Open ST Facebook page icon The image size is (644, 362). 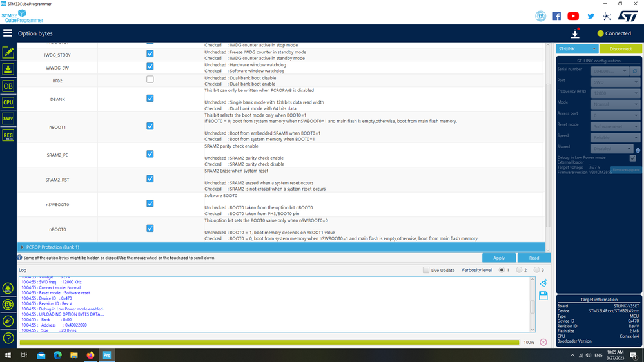(556, 16)
